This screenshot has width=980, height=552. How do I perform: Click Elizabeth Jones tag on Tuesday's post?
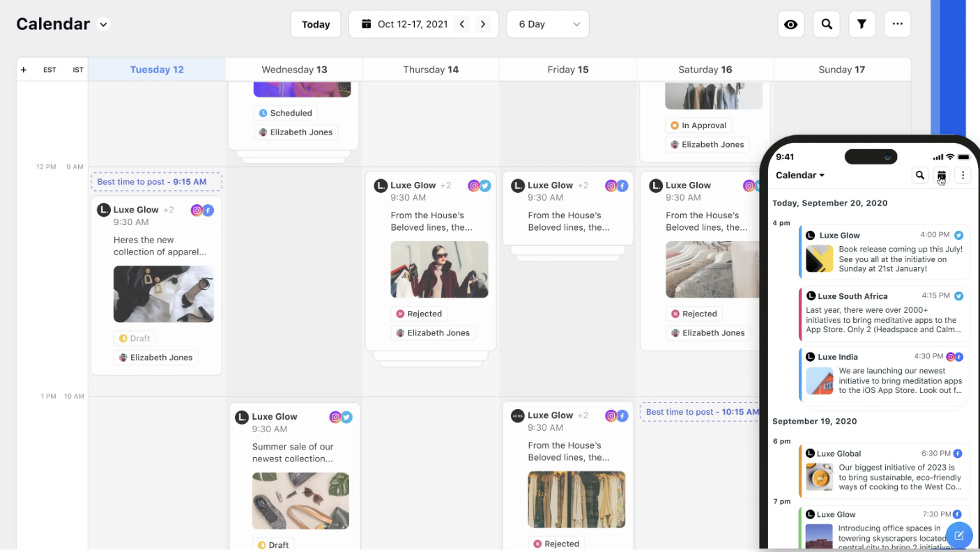[155, 358]
